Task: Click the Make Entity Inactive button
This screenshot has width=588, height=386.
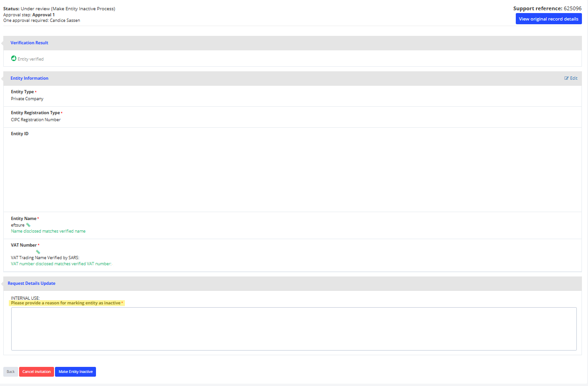Action: click(x=75, y=372)
